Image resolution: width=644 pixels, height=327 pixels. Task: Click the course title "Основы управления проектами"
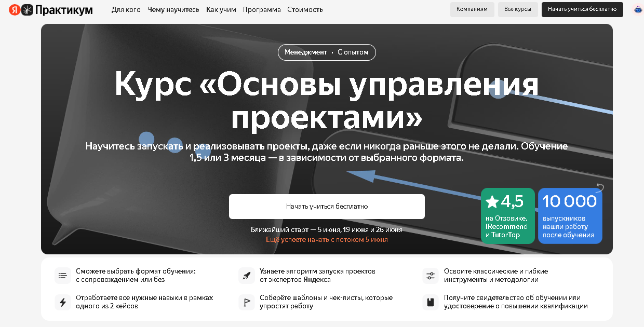pos(327,102)
